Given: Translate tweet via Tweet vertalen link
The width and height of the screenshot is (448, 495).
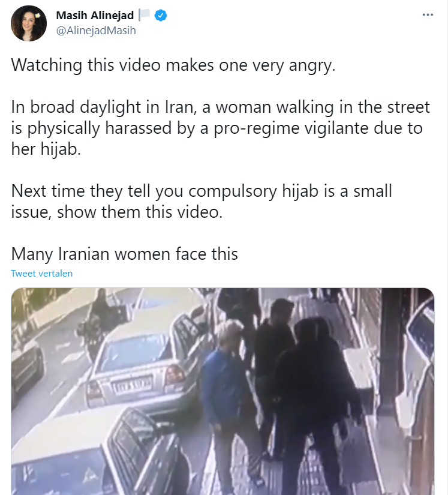Looking at the screenshot, I should (x=41, y=274).
